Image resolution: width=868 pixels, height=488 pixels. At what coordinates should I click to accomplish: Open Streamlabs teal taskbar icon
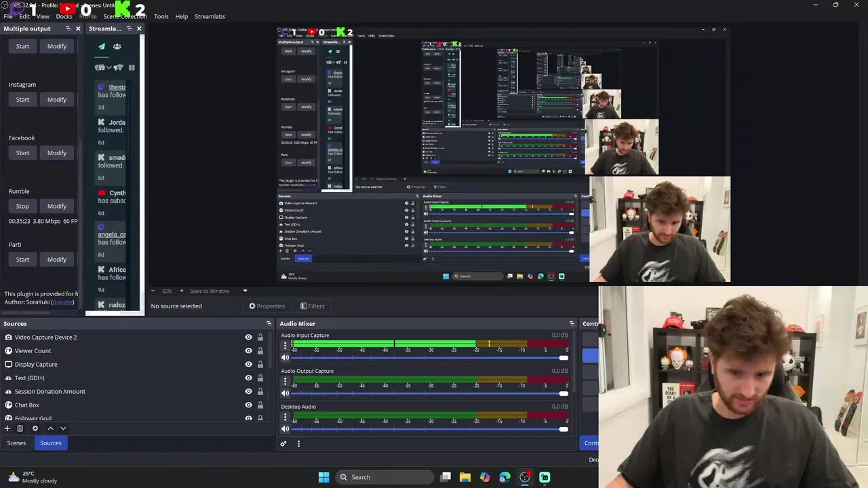coord(545,477)
